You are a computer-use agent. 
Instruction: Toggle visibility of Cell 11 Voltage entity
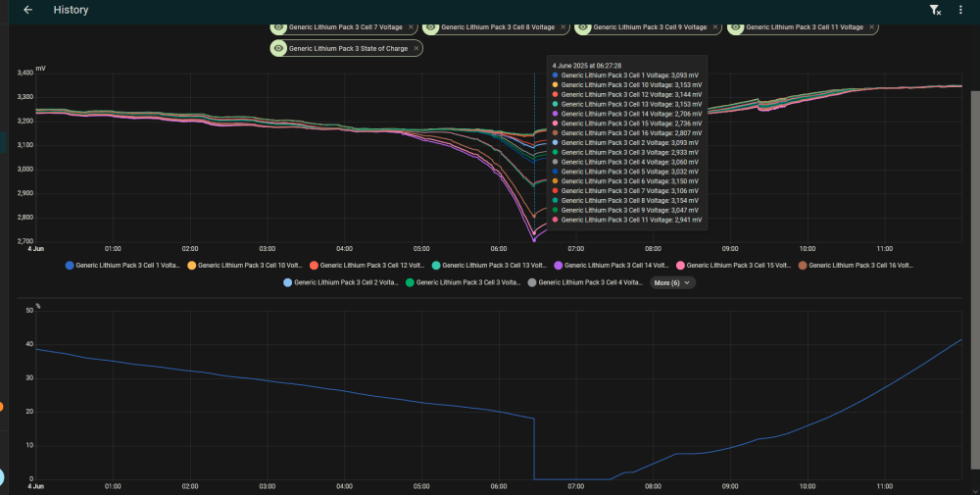pos(736,27)
